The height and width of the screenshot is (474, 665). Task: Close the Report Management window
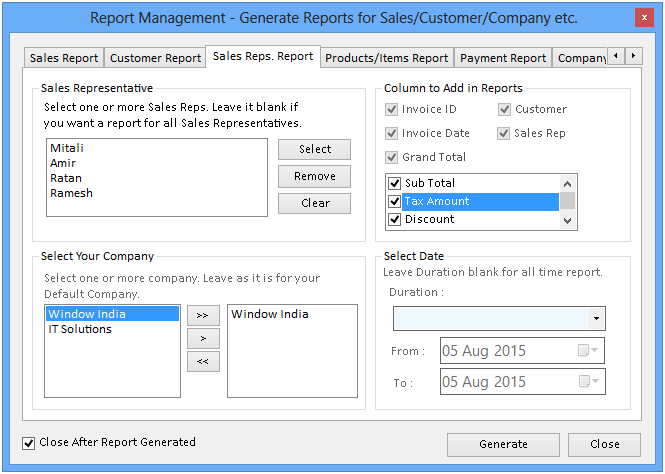tap(644, 18)
